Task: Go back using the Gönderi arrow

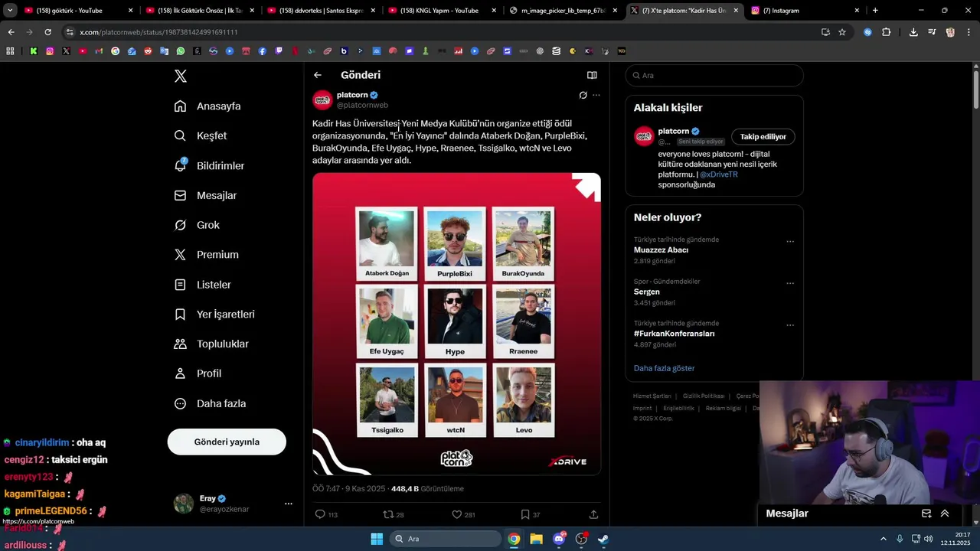Action: point(318,75)
